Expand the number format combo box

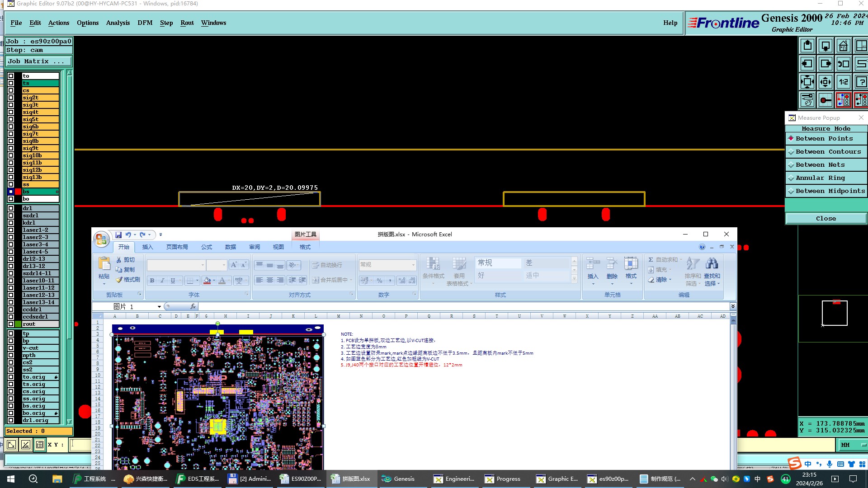413,265
